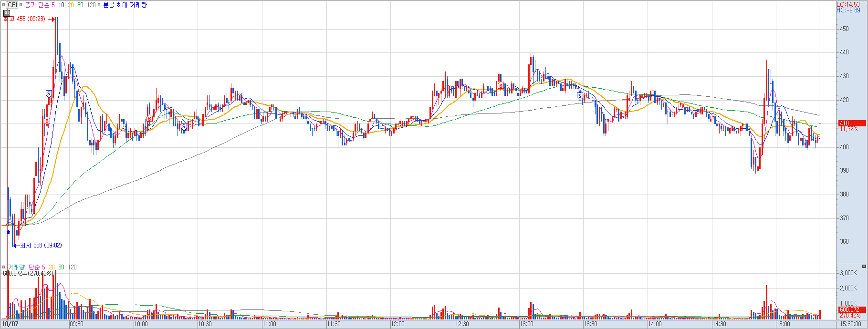Click the S sell marker before 13:30
Screen dimensions: 868x329
[580, 96]
